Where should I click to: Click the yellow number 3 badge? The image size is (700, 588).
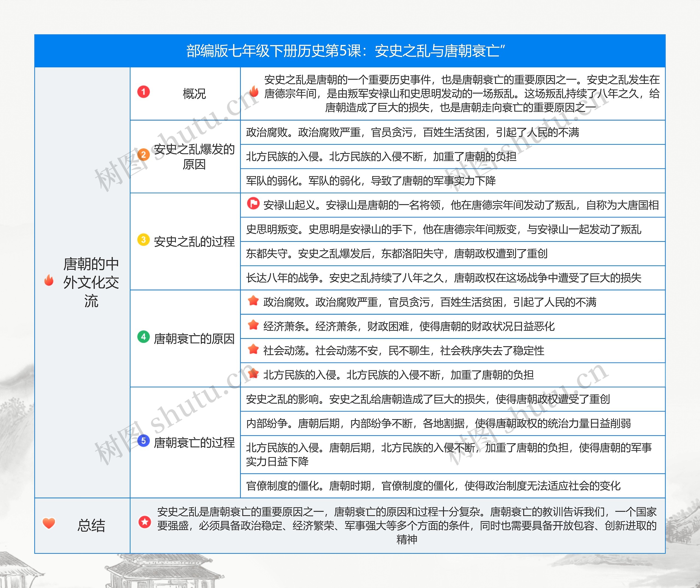(x=143, y=240)
